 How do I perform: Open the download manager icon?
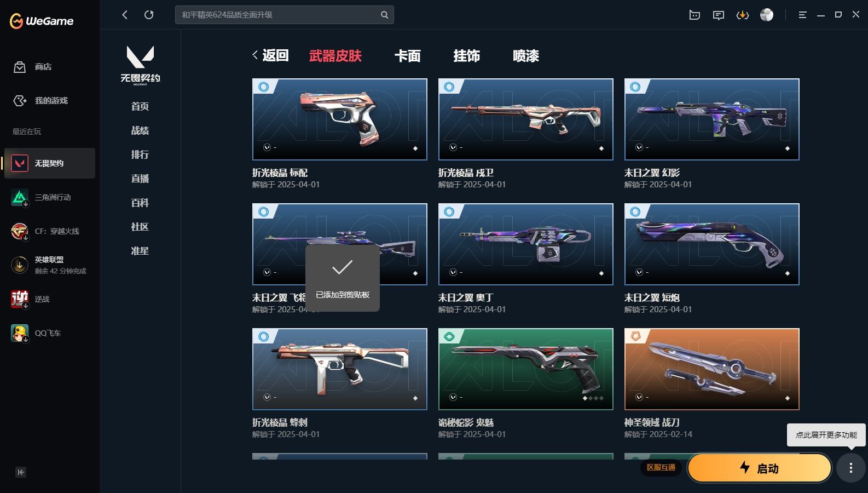coord(743,15)
